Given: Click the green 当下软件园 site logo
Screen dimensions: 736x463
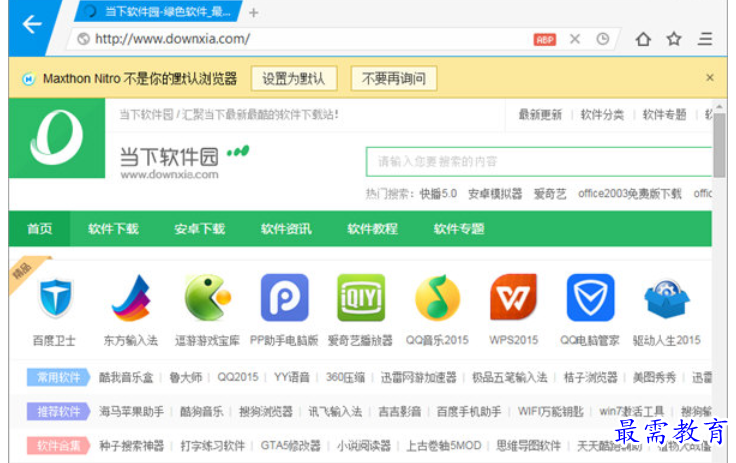Looking at the screenshot, I should point(57,138).
